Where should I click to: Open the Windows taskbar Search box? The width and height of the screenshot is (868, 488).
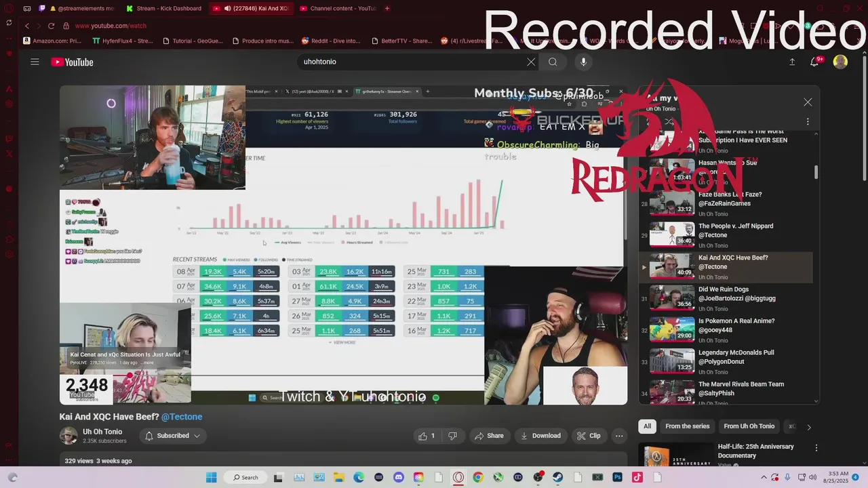point(245,477)
